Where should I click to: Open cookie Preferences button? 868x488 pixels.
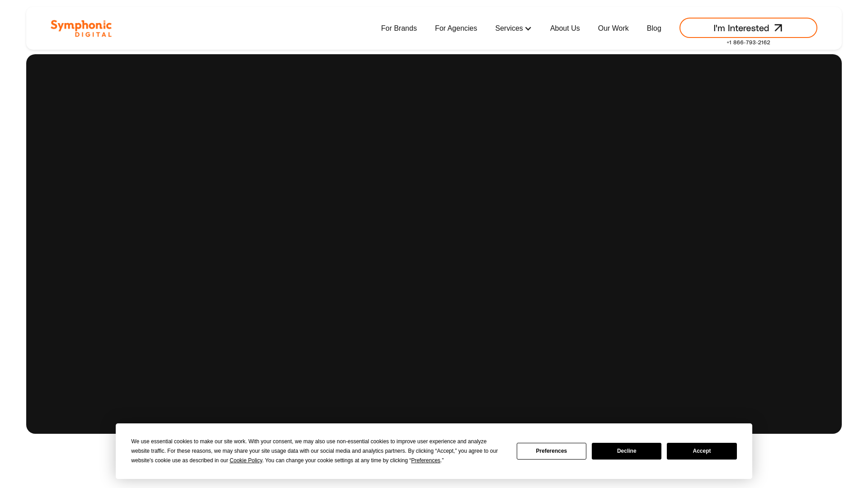[551, 451]
